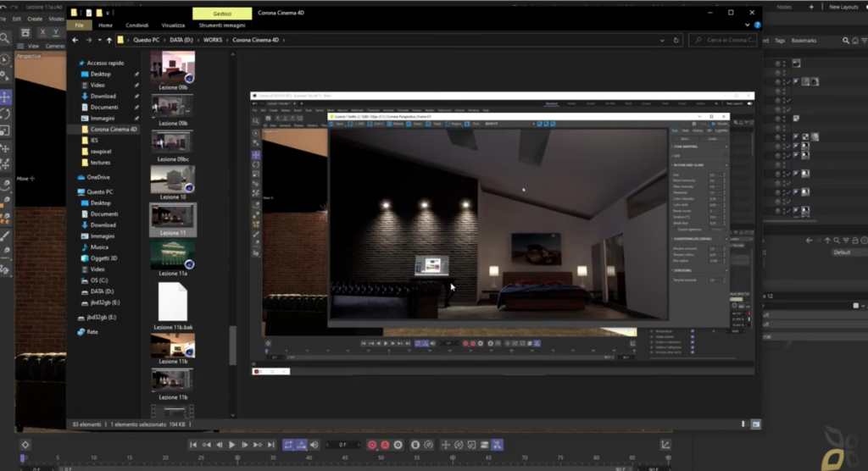868x471 pixels.
Task: Click the Explorer back arrow
Action: tap(75, 40)
